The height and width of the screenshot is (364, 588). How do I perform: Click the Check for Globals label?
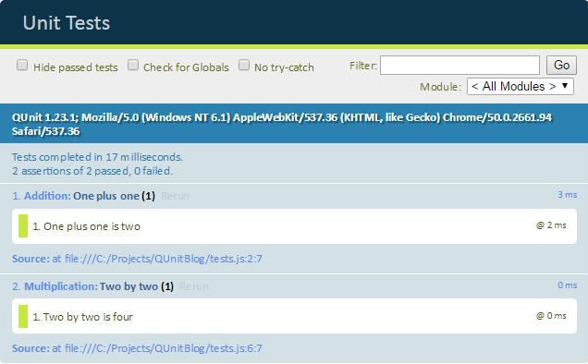pyautogui.click(x=186, y=67)
